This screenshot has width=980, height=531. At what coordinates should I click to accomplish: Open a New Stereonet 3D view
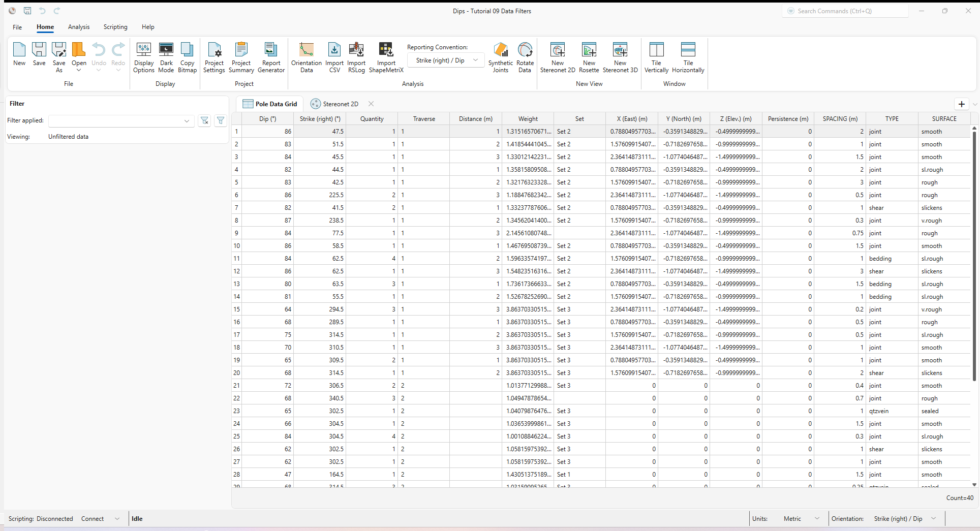pos(620,56)
